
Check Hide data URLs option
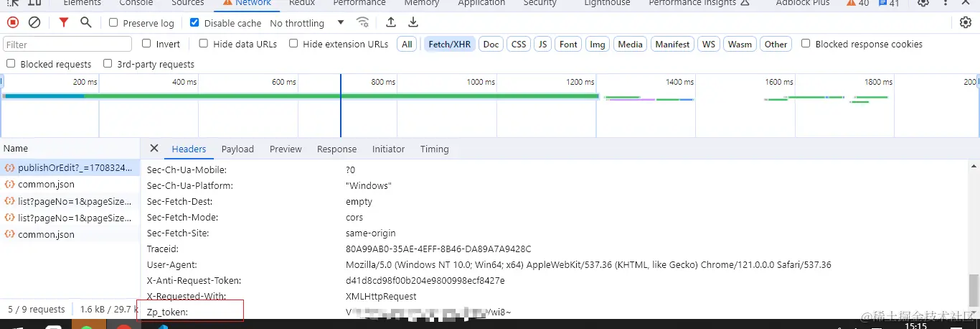[x=204, y=44]
